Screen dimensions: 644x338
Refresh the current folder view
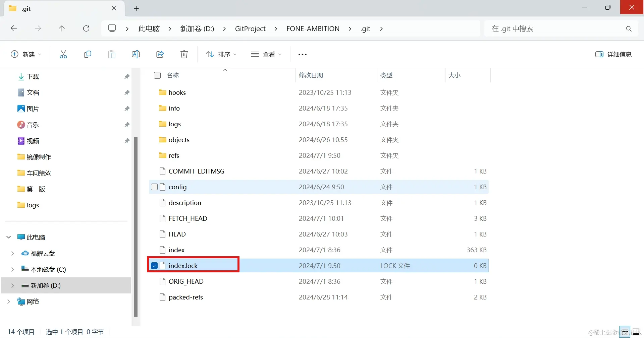click(86, 28)
